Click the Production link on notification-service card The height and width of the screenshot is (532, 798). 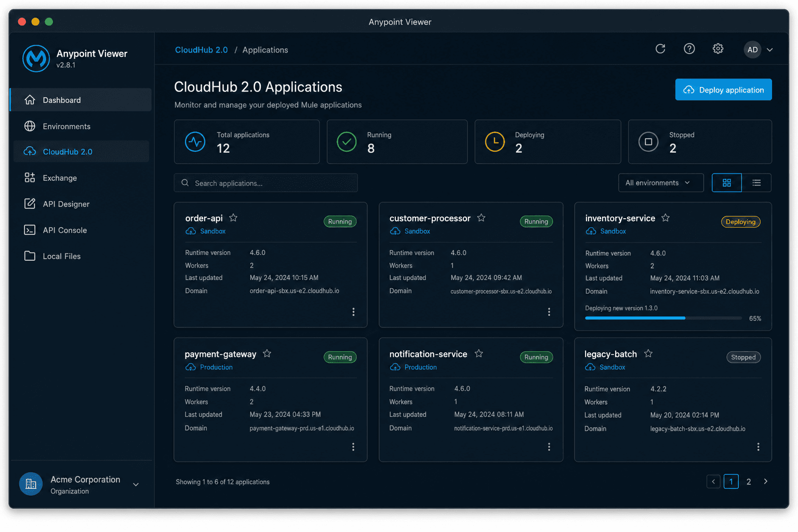click(421, 367)
